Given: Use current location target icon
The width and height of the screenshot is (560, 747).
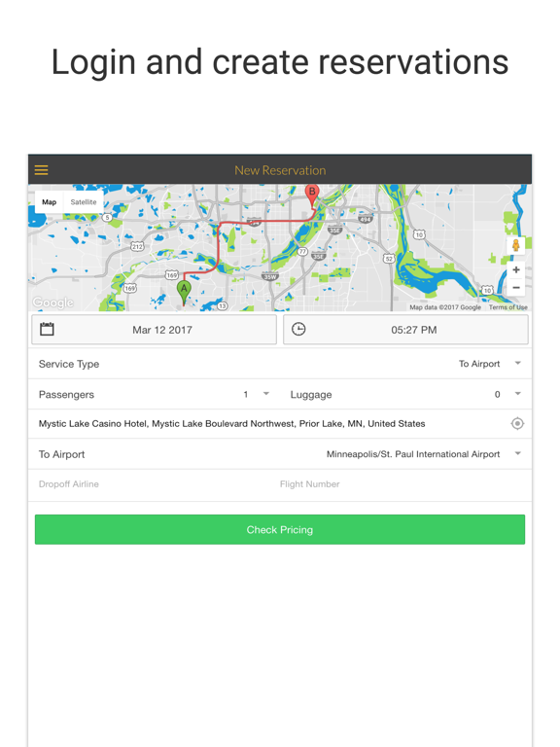Looking at the screenshot, I should pyautogui.click(x=517, y=423).
